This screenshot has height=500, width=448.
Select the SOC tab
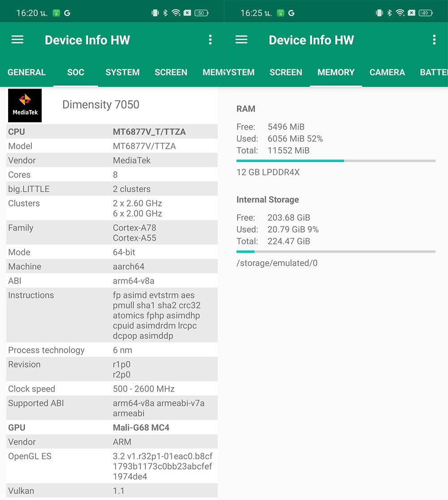click(75, 73)
